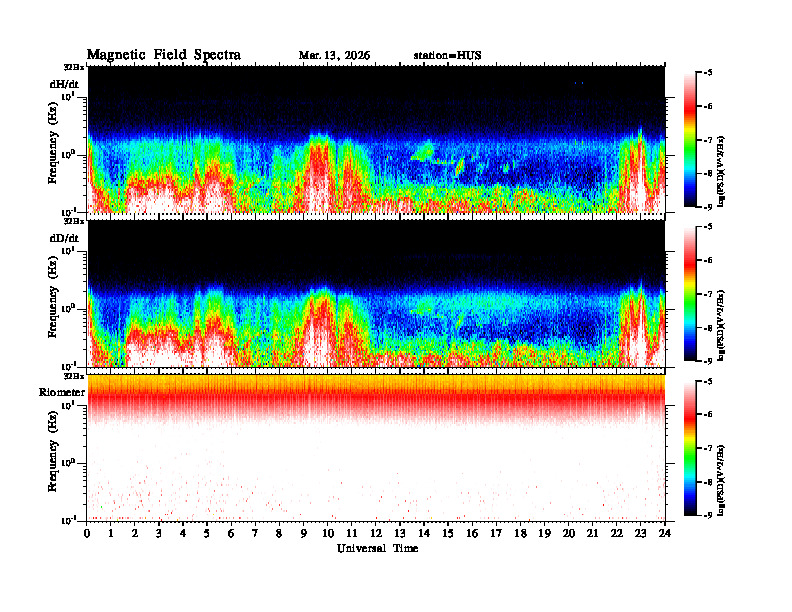Click the "-9" value on Riometer color scale

pyautogui.click(x=708, y=515)
